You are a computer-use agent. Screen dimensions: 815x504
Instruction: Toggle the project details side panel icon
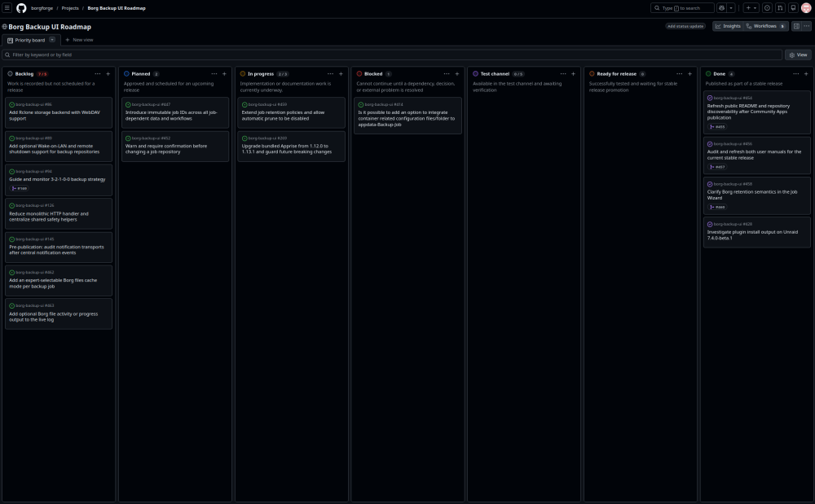(796, 26)
